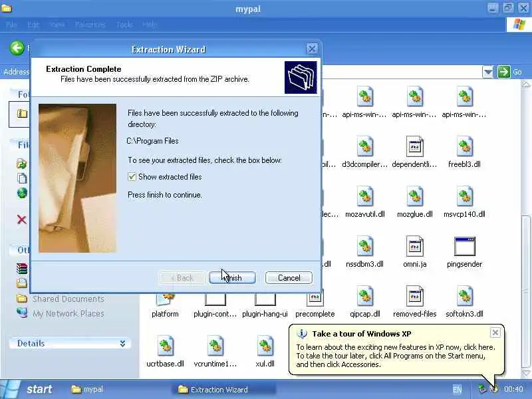532x399 pixels.
Task: Select the omni.ja file icon
Action: (x=414, y=246)
